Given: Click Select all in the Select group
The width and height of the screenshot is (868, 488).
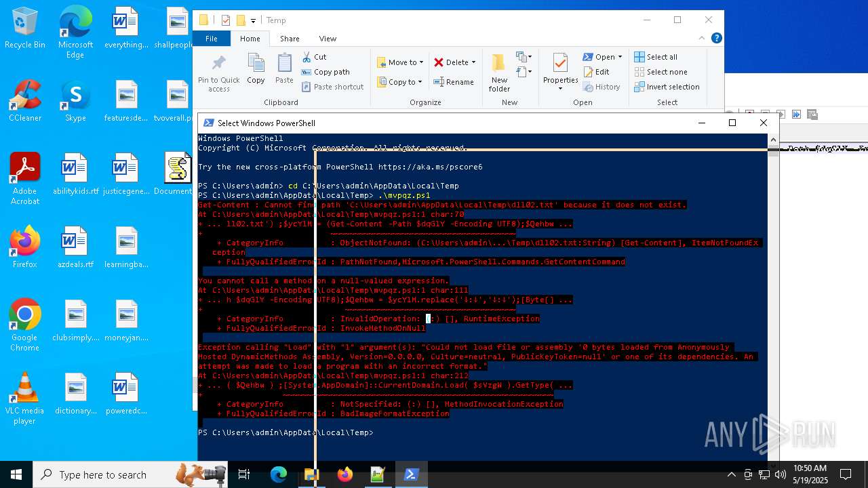Looking at the screenshot, I should click(656, 57).
